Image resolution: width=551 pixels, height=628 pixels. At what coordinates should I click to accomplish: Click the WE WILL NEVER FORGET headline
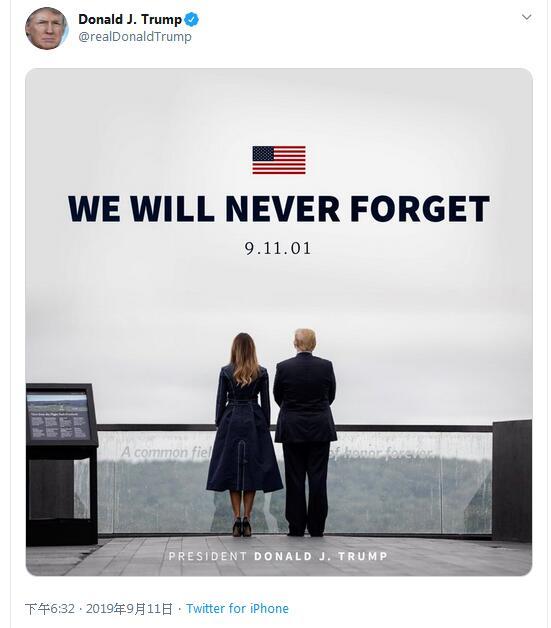[x=279, y=208]
